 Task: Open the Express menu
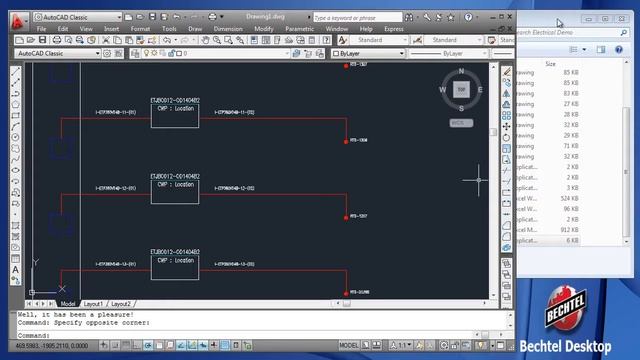tap(394, 29)
